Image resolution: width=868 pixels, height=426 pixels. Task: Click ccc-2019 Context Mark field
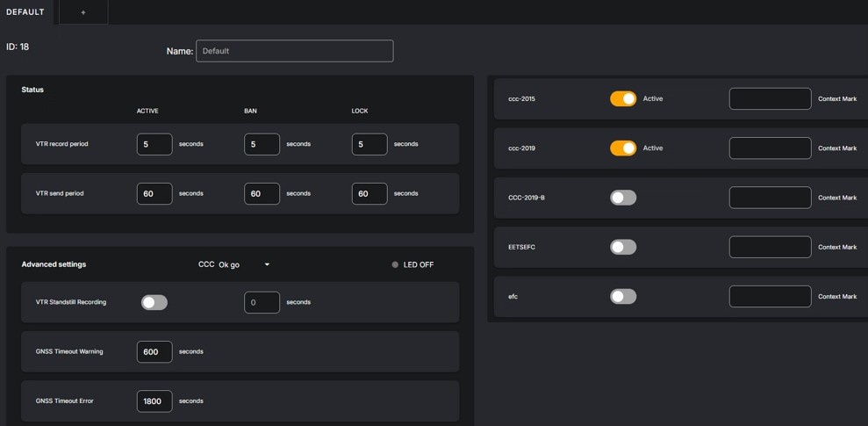coord(770,148)
